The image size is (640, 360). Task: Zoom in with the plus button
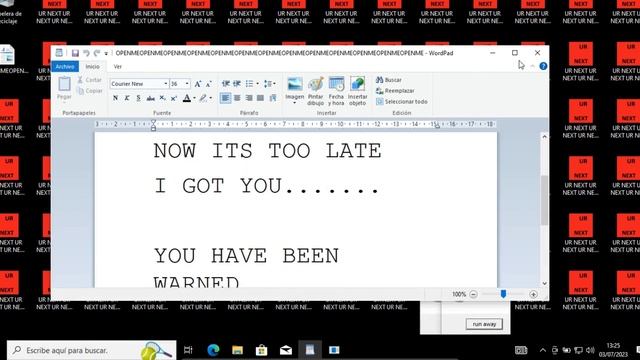coord(533,294)
